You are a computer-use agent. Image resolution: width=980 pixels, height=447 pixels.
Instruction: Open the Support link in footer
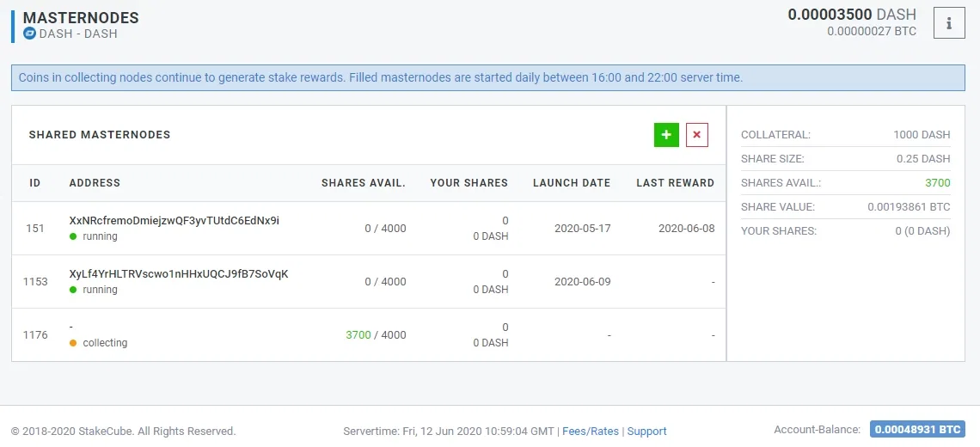(646, 432)
